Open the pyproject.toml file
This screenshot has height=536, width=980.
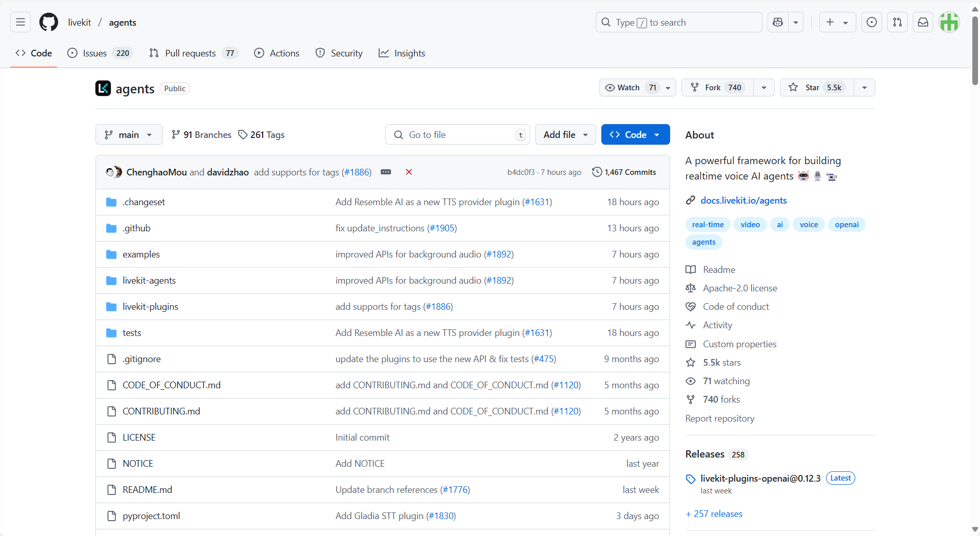click(x=151, y=516)
